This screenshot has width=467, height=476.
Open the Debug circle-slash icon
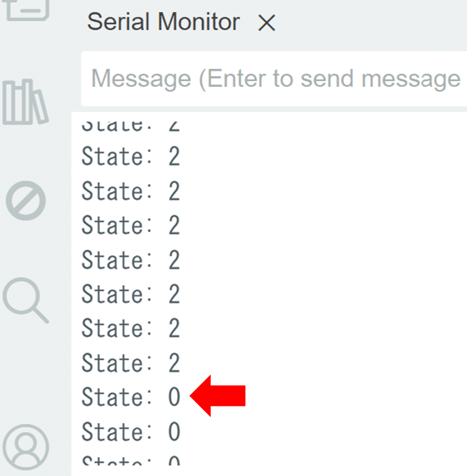pos(26,201)
